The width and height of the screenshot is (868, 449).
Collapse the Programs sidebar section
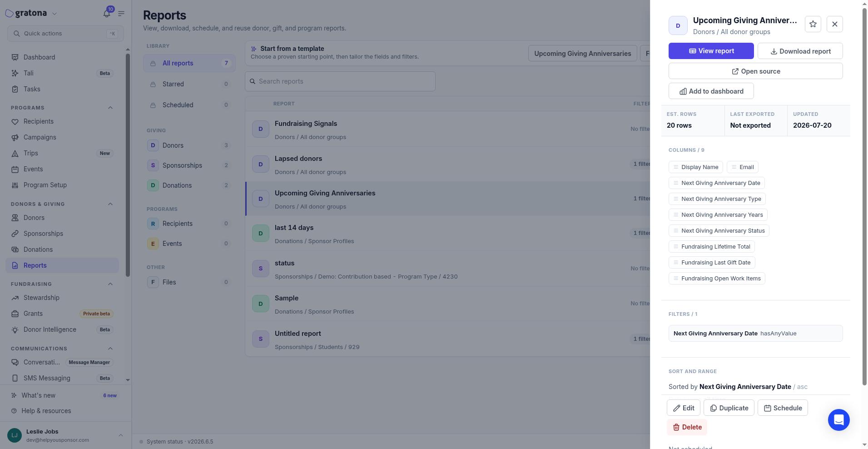pos(110,108)
